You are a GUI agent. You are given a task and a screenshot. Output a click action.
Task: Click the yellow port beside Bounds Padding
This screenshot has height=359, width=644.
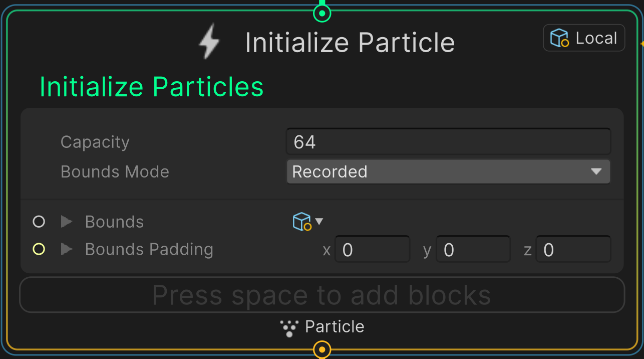tap(39, 249)
